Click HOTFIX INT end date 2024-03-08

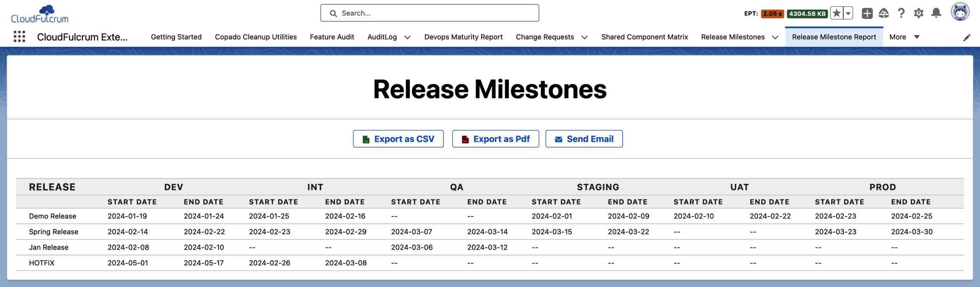(346, 263)
